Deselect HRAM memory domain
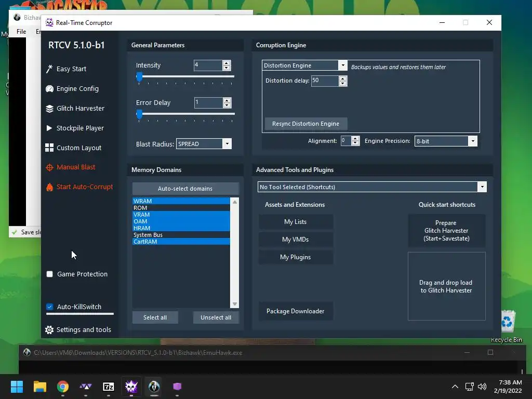The image size is (532, 399). point(181,228)
